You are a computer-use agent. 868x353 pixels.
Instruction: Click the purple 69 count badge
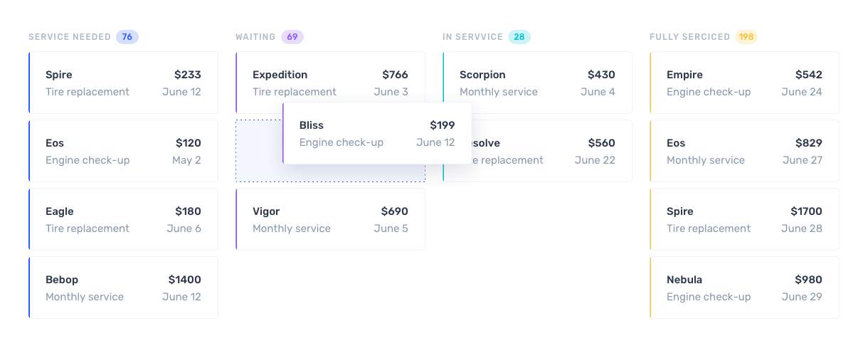click(292, 37)
